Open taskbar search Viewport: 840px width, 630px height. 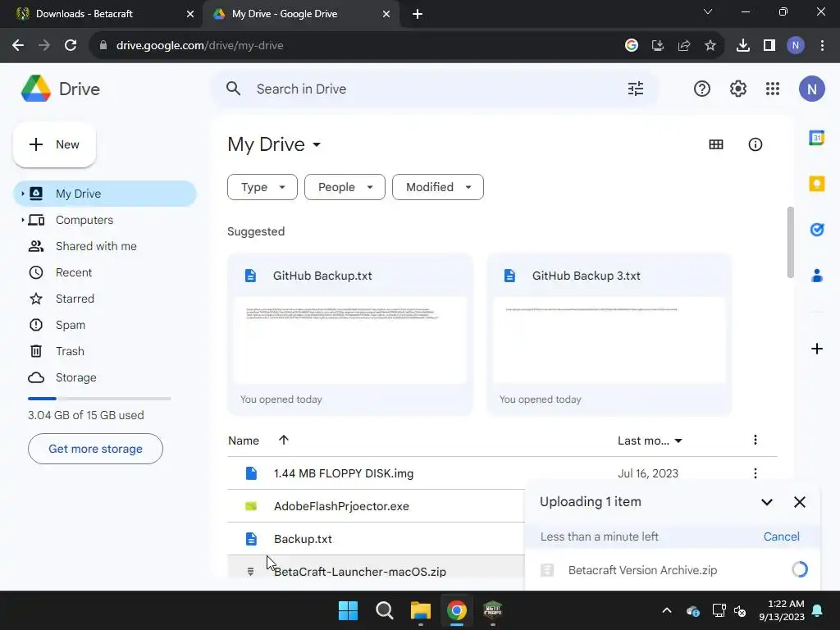point(384,610)
